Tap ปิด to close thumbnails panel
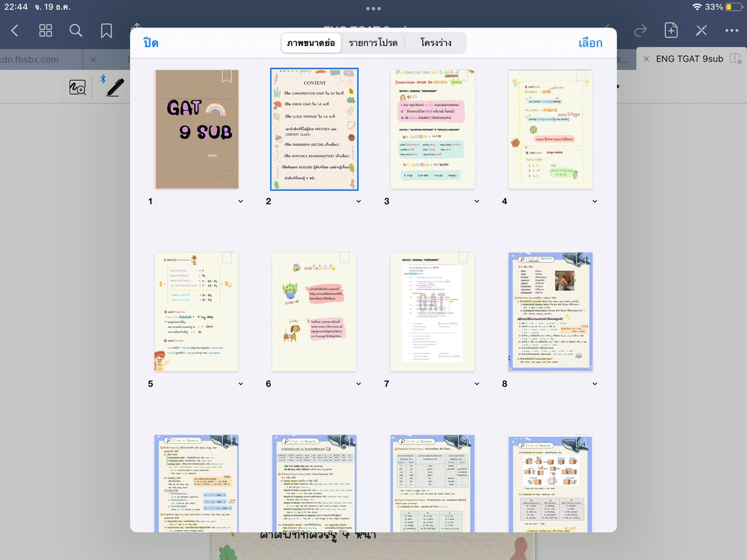The height and width of the screenshot is (560, 747). point(151,43)
